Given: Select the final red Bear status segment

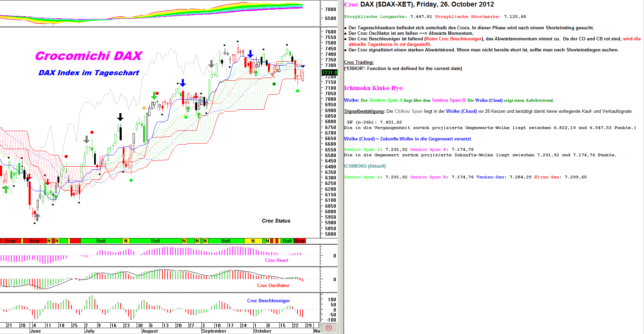Looking at the screenshot, I should click(299, 241).
